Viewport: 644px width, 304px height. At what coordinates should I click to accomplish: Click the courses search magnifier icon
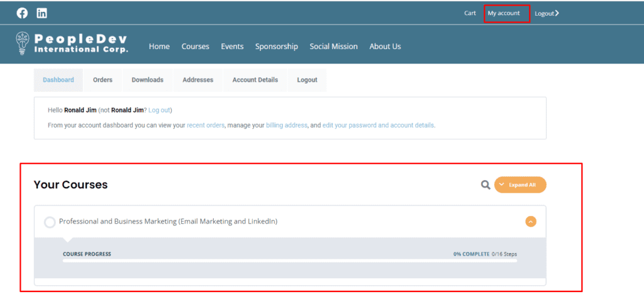tap(486, 185)
